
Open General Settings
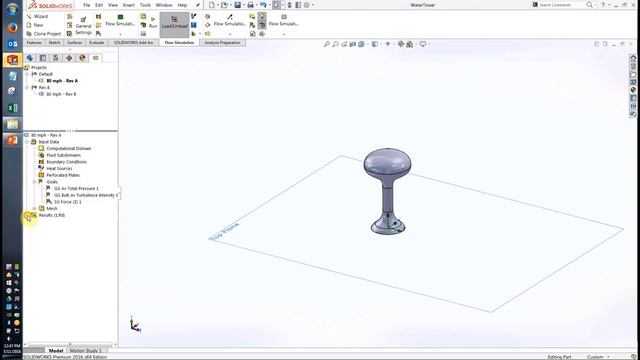click(83, 26)
